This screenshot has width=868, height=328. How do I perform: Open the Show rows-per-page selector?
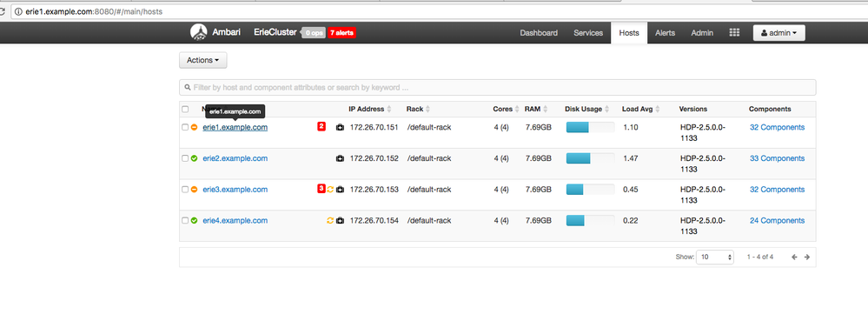pos(715,257)
